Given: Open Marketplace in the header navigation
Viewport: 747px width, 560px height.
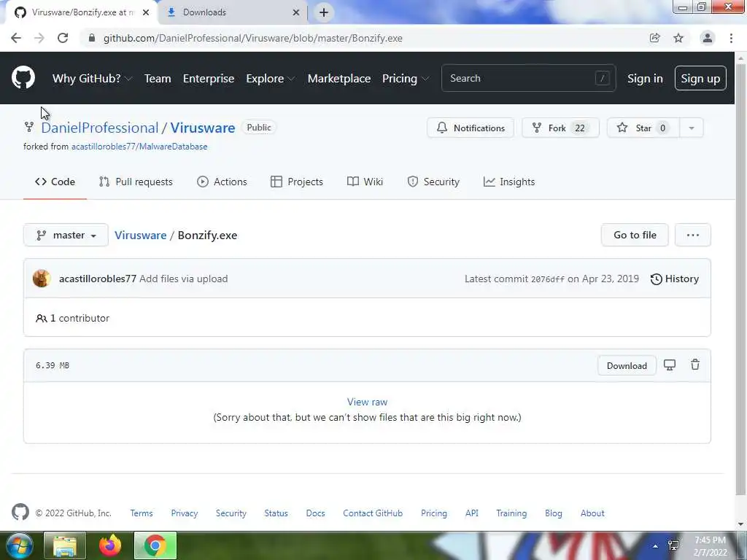Looking at the screenshot, I should click(x=338, y=78).
